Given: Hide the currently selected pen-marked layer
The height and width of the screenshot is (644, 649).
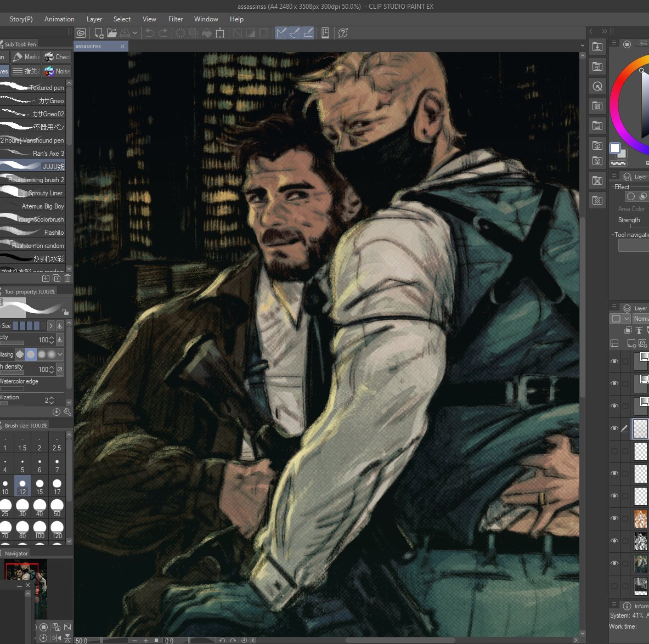Looking at the screenshot, I should 614,428.
